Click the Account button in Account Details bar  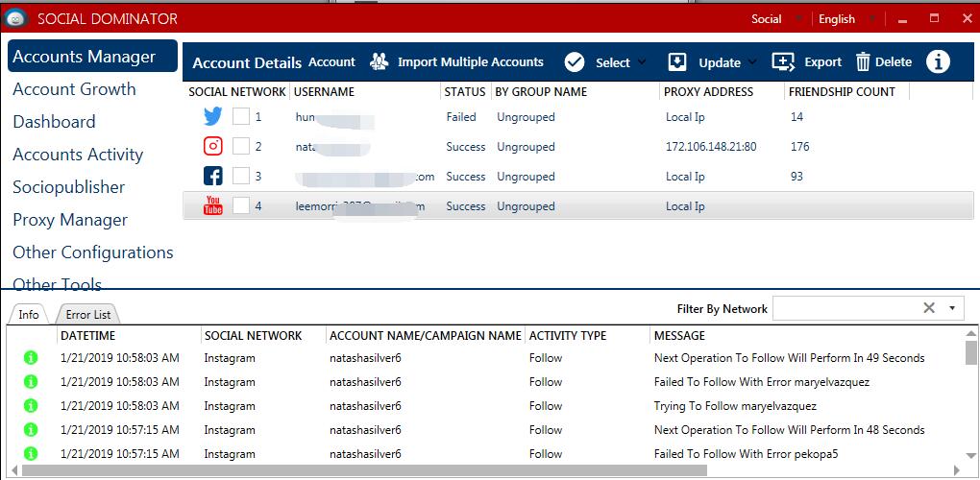pyautogui.click(x=331, y=62)
